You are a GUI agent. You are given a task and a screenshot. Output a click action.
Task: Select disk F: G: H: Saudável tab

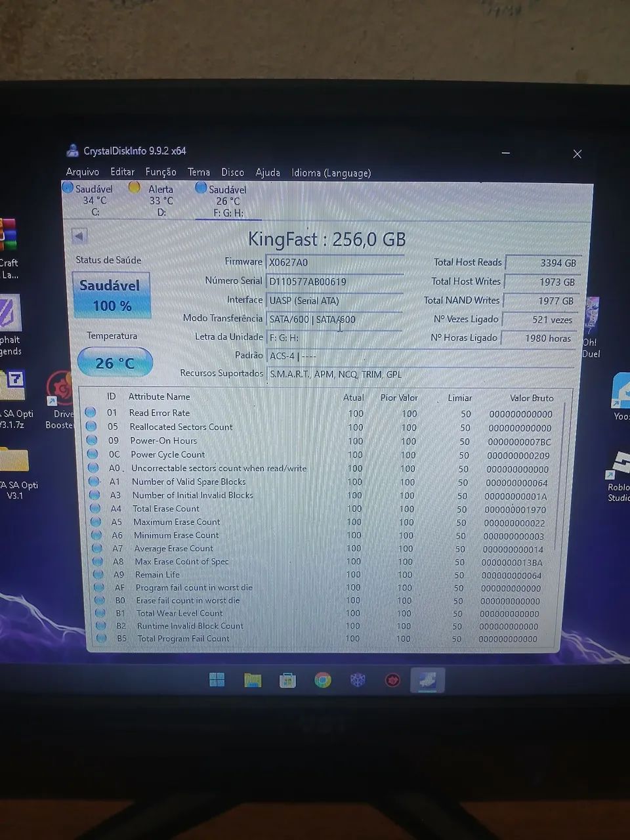click(228, 200)
